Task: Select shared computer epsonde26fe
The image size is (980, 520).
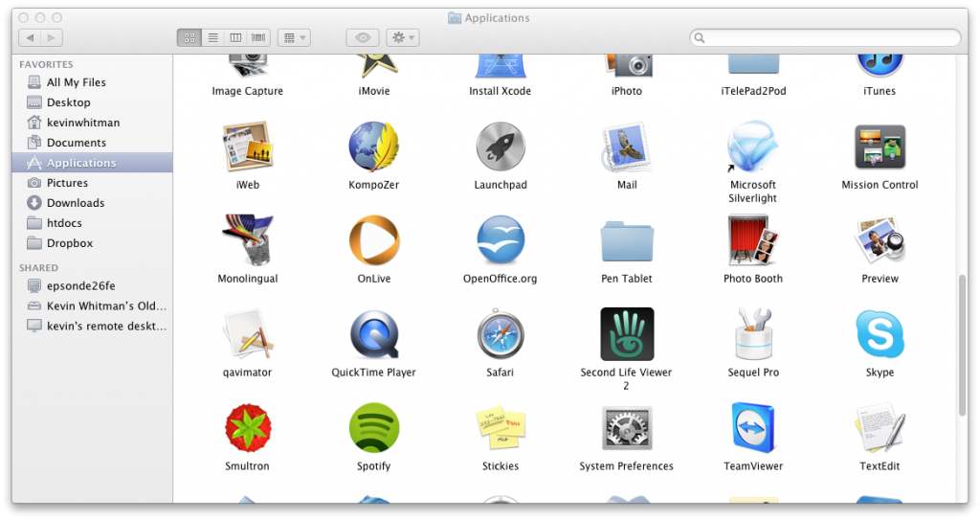Action: [x=93, y=285]
